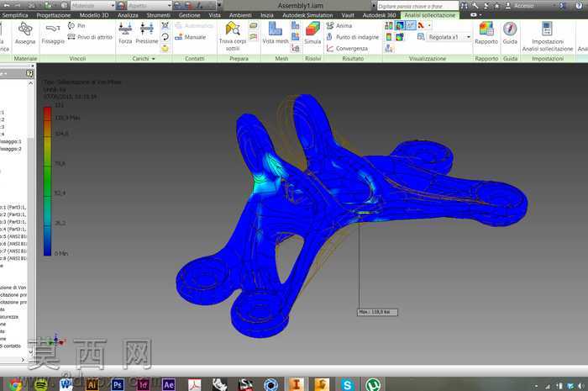
Task: Click the browser panel help icon
Action: click(29, 73)
